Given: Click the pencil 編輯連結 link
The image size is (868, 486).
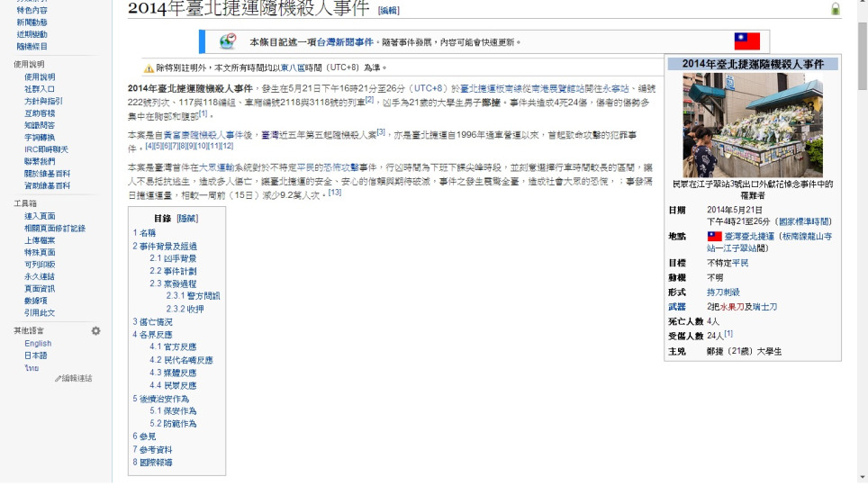Looking at the screenshot, I should tap(74, 379).
